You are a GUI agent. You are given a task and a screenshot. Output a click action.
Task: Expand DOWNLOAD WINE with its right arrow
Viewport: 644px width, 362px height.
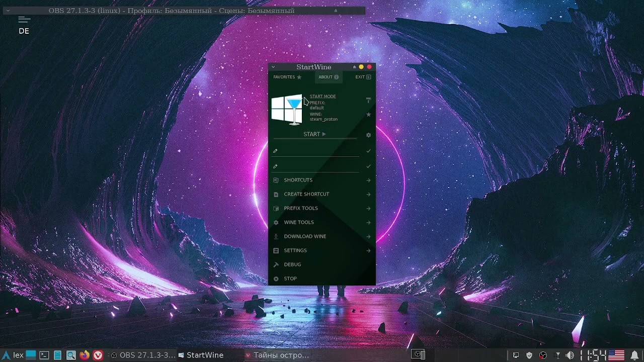click(x=368, y=237)
